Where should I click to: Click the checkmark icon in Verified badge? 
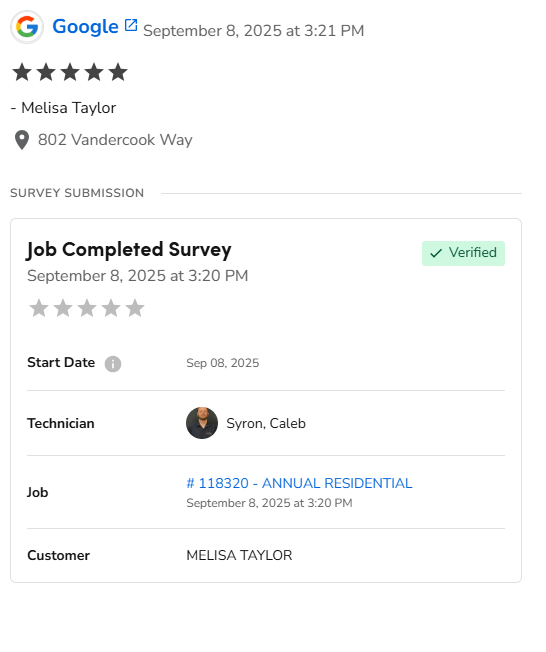[x=435, y=253]
